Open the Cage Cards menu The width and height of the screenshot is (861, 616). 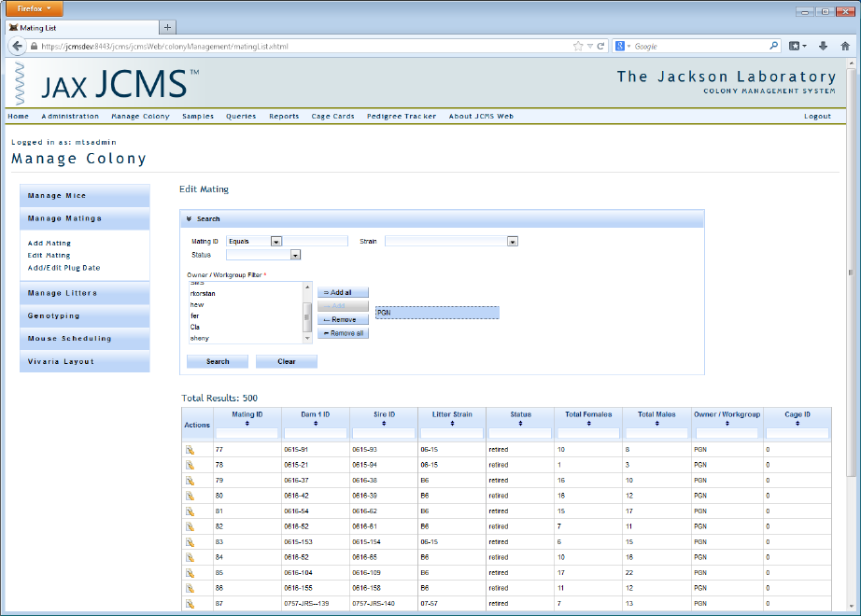click(332, 117)
